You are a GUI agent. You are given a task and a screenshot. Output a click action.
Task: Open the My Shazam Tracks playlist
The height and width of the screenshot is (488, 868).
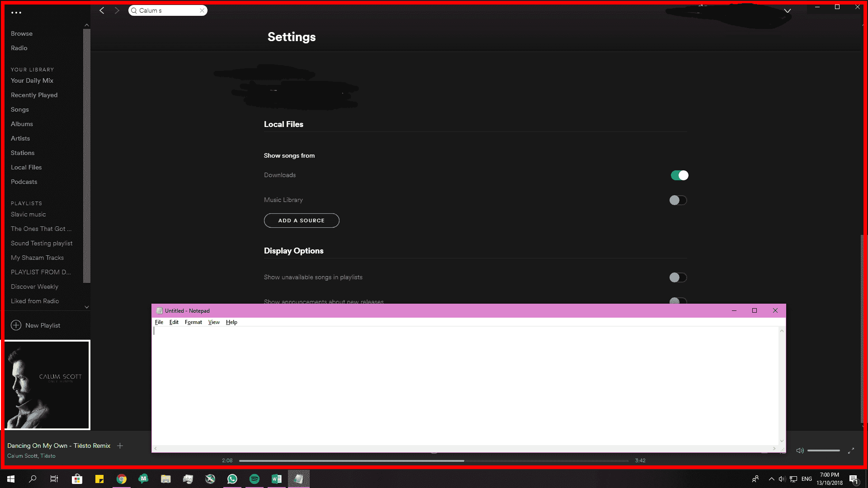pos(38,258)
